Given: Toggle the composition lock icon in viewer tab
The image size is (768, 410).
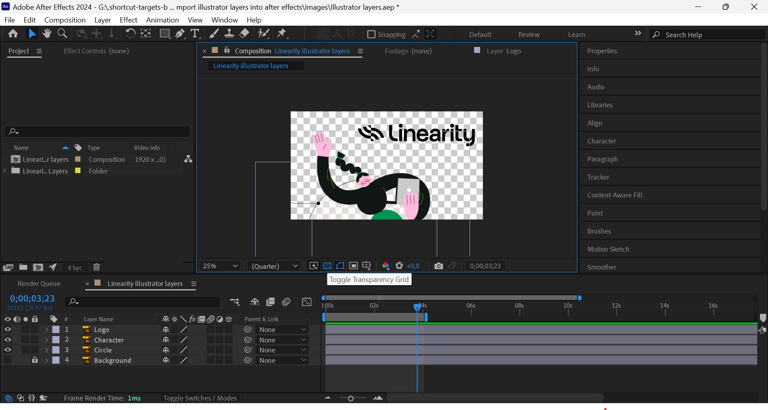Looking at the screenshot, I should (227, 50).
